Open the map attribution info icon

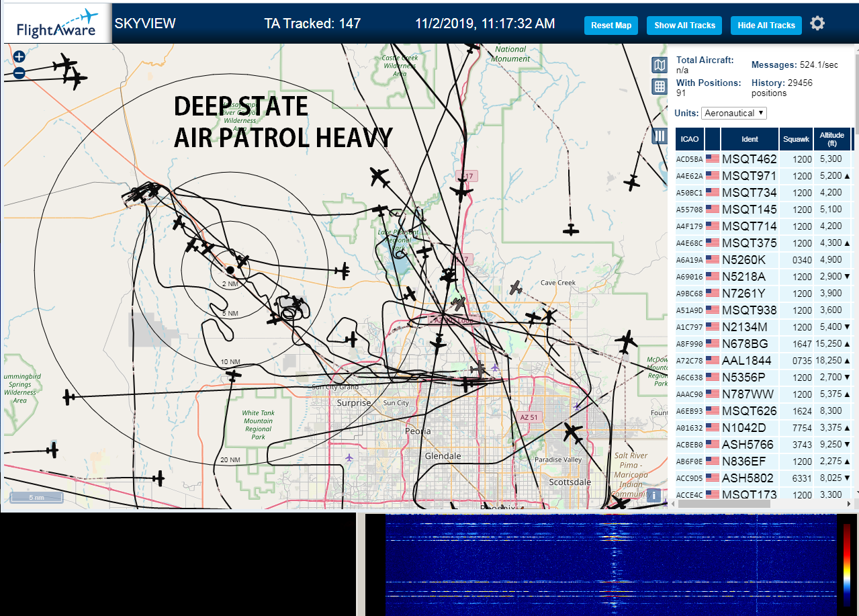pyautogui.click(x=653, y=496)
